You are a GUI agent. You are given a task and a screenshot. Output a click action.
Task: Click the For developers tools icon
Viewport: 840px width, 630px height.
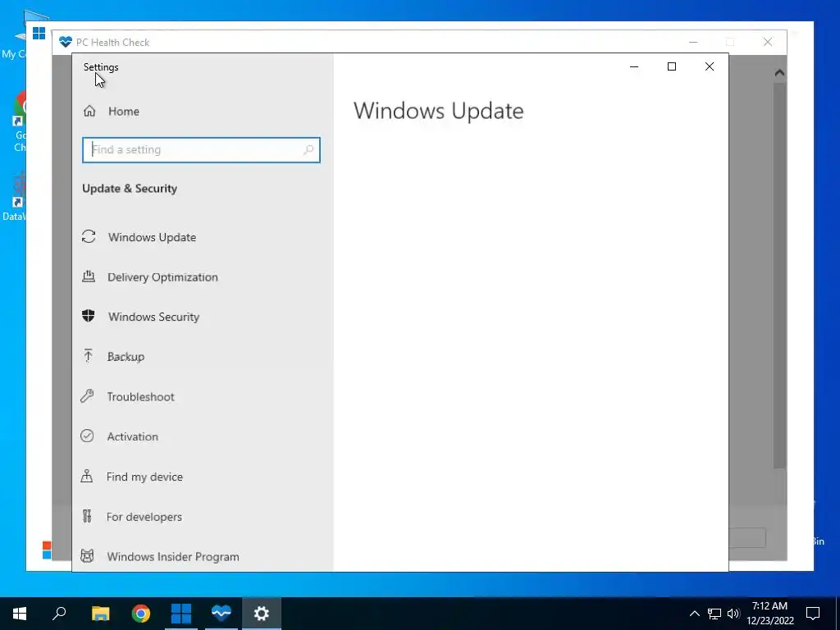(x=87, y=516)
